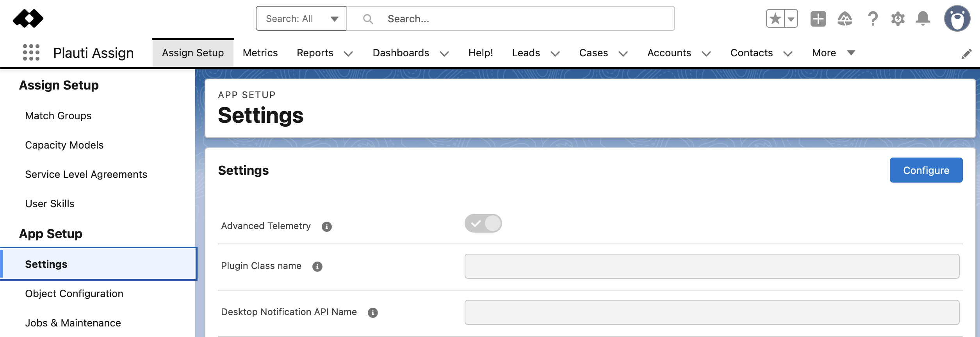Click the search magnifier icon
The width and height of the screenshot is (980, 337).
tap(368, 19)
